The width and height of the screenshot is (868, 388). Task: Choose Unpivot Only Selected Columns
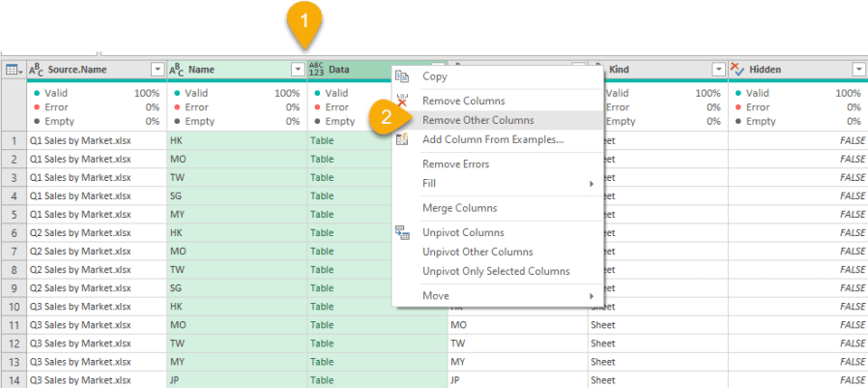(496, 271)
